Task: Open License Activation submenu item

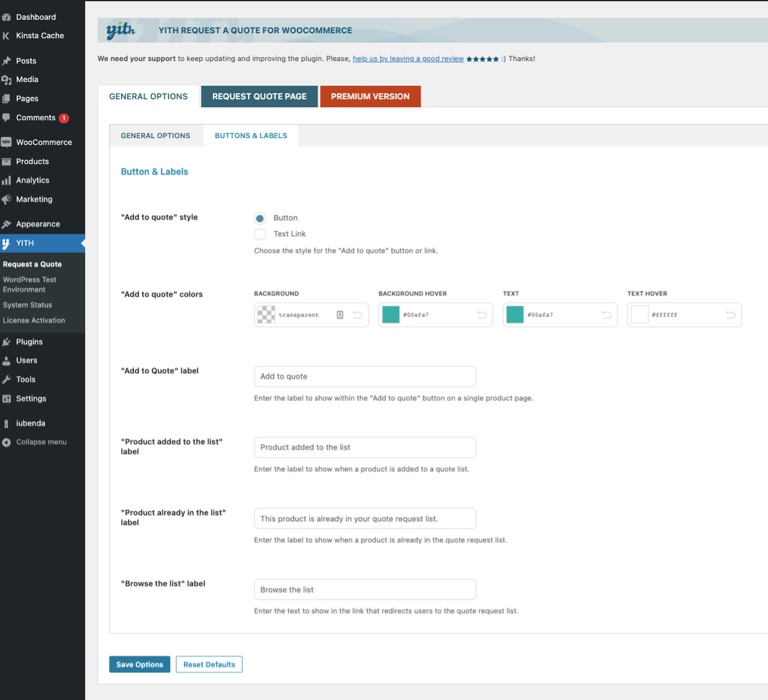Action: pos(34,321)
